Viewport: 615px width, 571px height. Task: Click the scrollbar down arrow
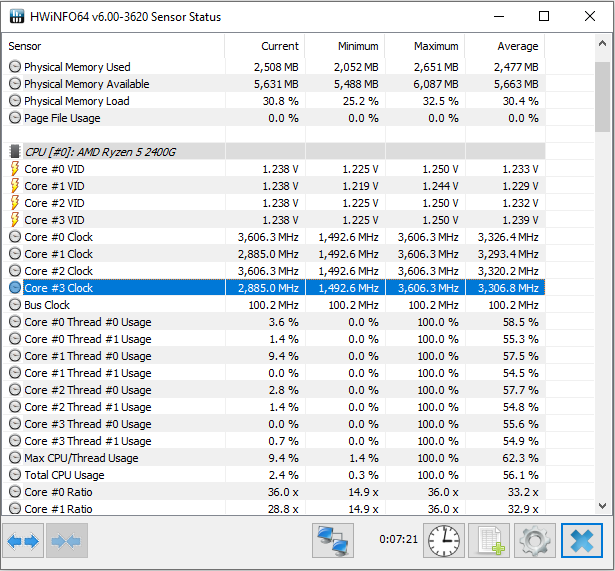coord(602,506)
